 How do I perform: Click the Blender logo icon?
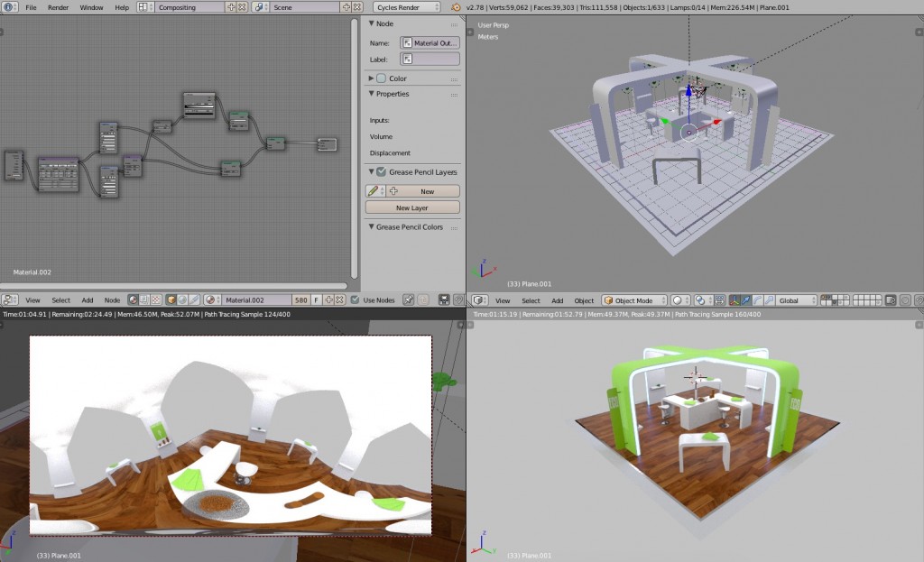coord(9,7)
